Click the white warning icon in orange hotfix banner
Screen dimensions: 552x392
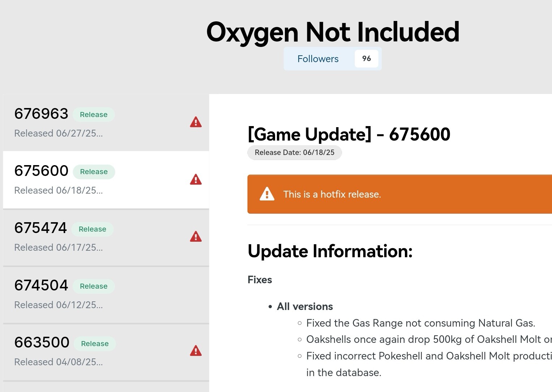(267, 194)
